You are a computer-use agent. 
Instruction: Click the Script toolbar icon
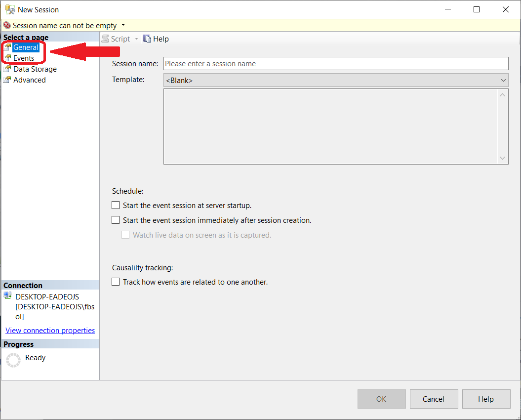click(x=105, y=39)
